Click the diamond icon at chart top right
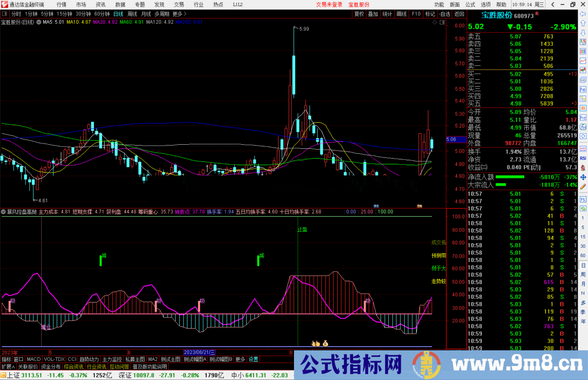588x380 pixels. click(435, 22)
